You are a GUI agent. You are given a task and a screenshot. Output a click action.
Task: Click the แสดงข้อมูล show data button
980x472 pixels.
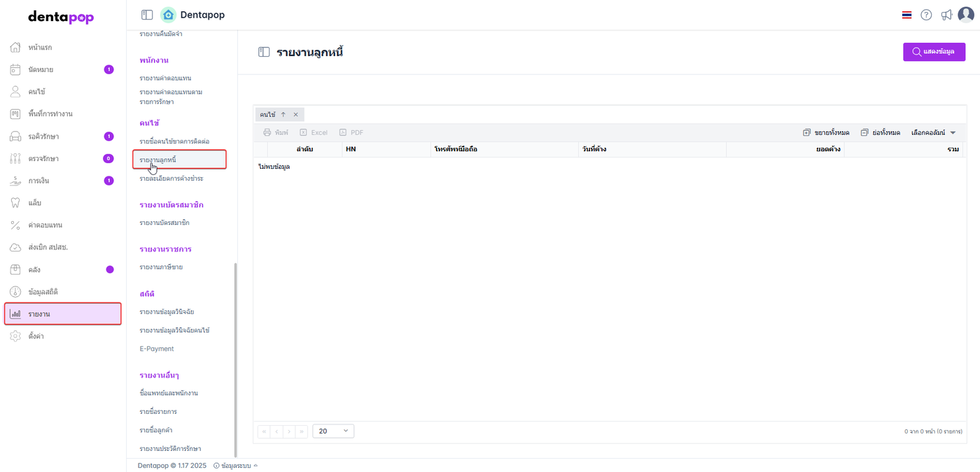pos(934,52)
